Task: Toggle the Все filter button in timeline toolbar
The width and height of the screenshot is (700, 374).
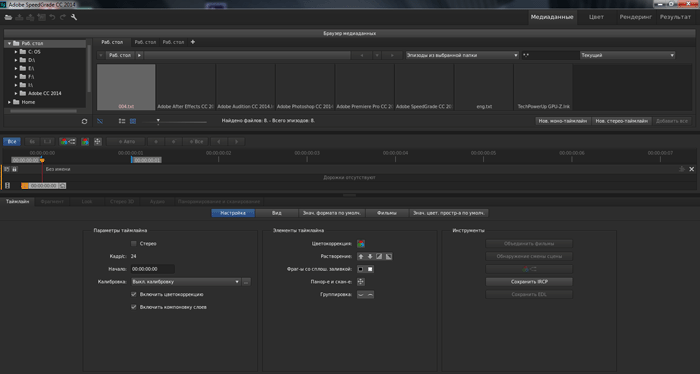Action: click(12, 141)
